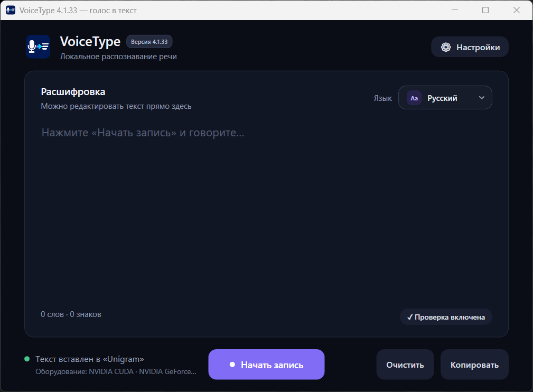This screenshot has width=533, height=392.
Task: Click the gear icon in Настройки
Action: 446,47
